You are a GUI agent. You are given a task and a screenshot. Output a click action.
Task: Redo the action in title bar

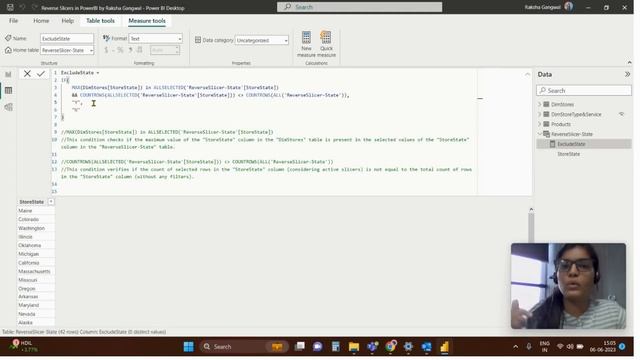tap(34, 7)
